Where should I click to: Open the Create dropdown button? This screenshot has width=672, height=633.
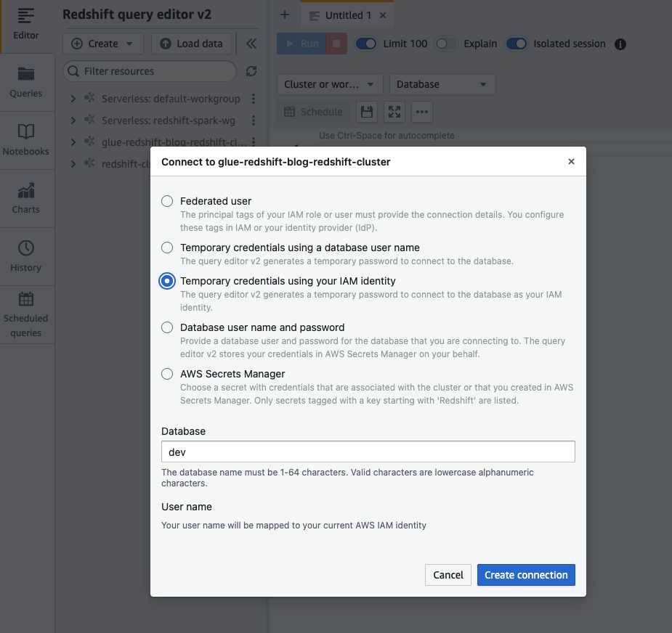[x=103, y=44]
